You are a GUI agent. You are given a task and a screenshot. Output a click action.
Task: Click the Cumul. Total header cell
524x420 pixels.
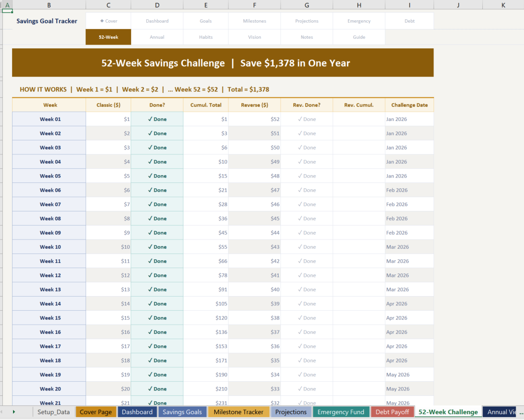206,105
